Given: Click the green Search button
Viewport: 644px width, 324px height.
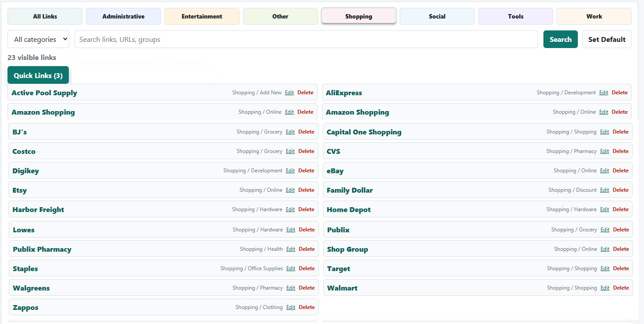Looking at the screenshot, I should pos(561,39).
